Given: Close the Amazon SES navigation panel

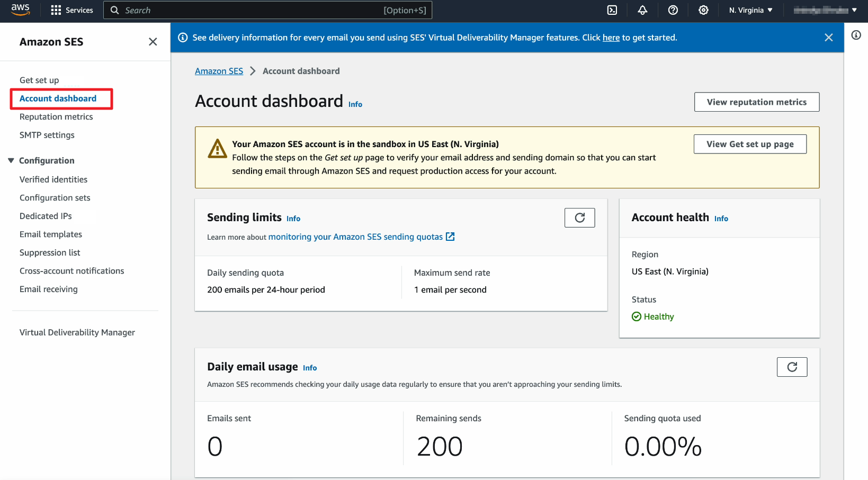Looking at the screenshot, I should tap(153, 42).
